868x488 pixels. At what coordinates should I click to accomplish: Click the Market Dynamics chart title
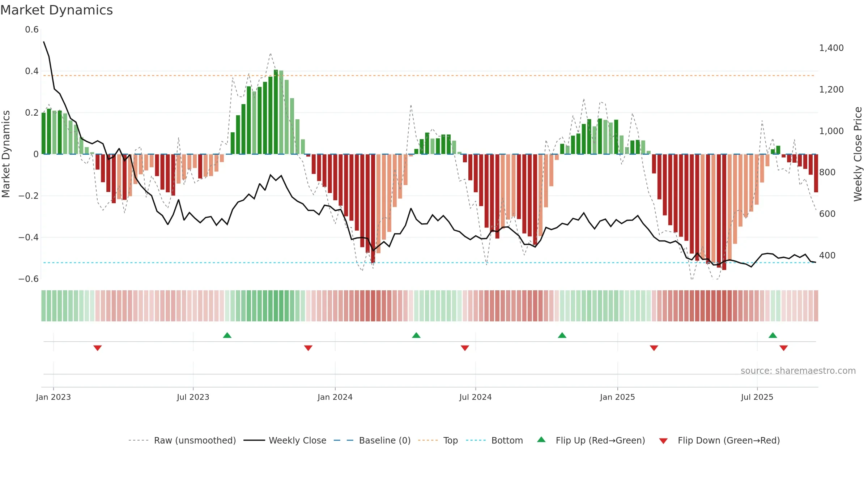click(x=56, y=10)
